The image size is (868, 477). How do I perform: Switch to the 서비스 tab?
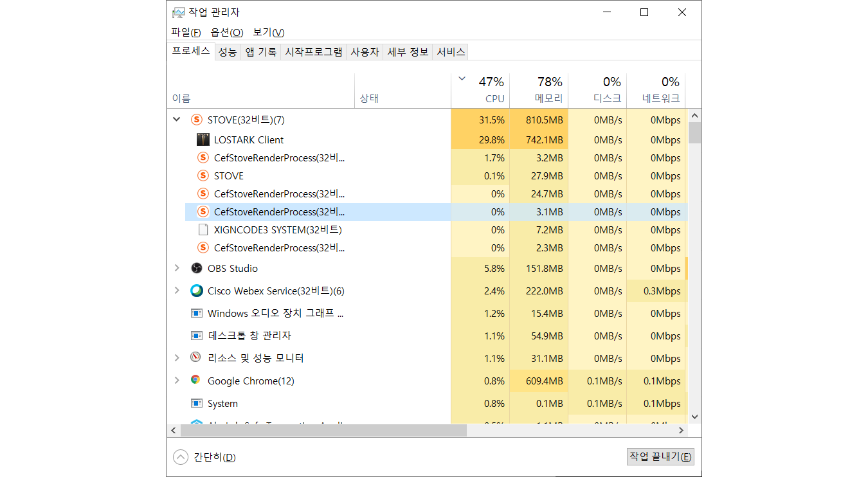tap(451, 52)
